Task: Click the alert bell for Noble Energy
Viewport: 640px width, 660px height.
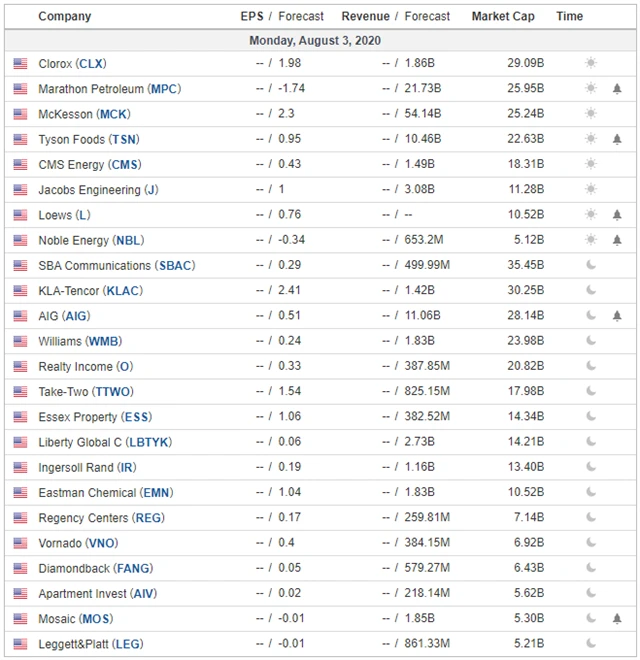Action: pyautogui.click(x=617, y=240)
